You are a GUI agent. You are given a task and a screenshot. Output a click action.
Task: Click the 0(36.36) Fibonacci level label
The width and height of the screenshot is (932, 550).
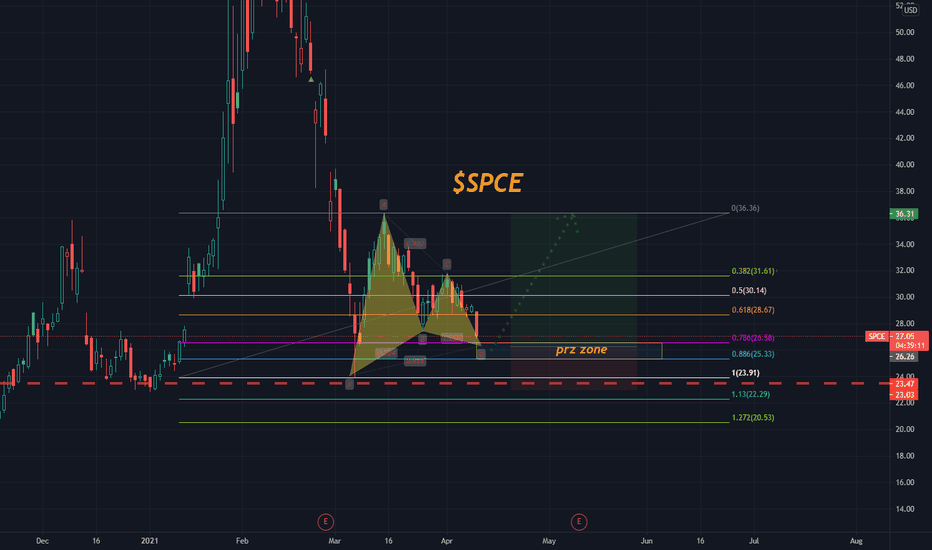pos(745,208)
